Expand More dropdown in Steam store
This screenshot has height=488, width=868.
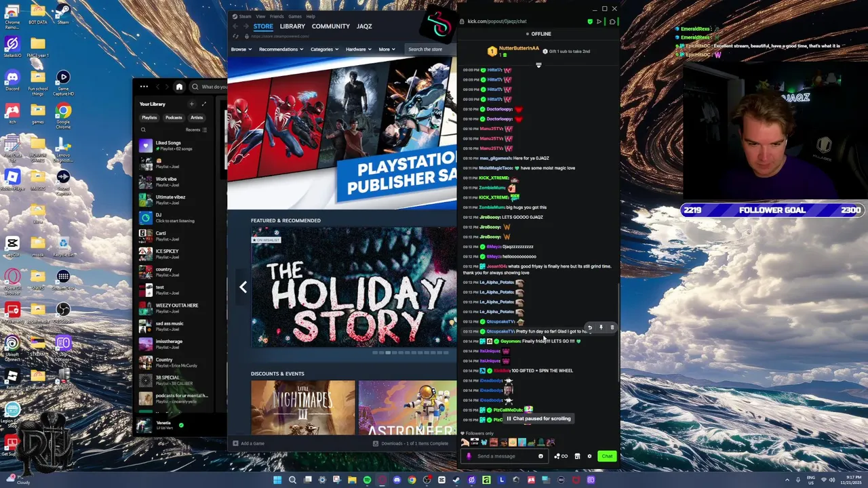tap(387, 49)
